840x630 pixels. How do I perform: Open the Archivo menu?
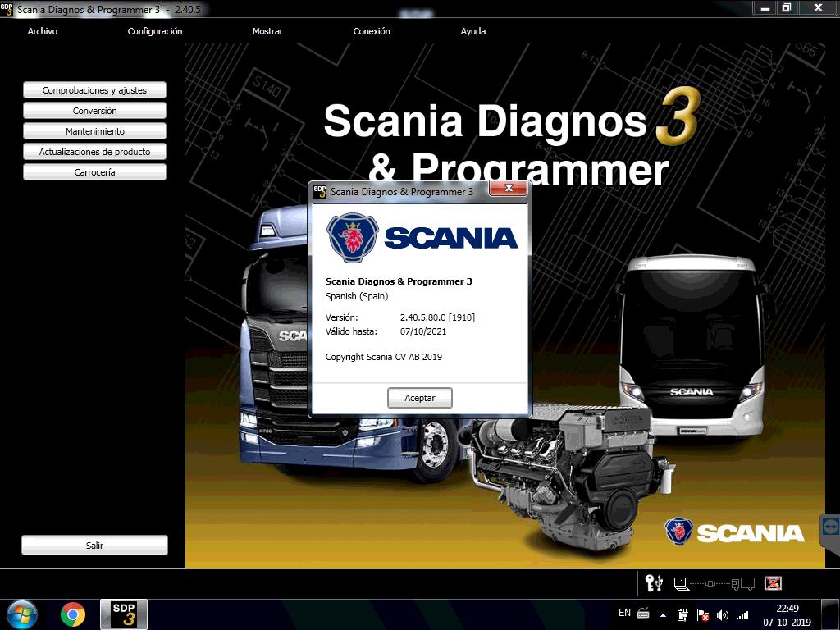[43, 32]
